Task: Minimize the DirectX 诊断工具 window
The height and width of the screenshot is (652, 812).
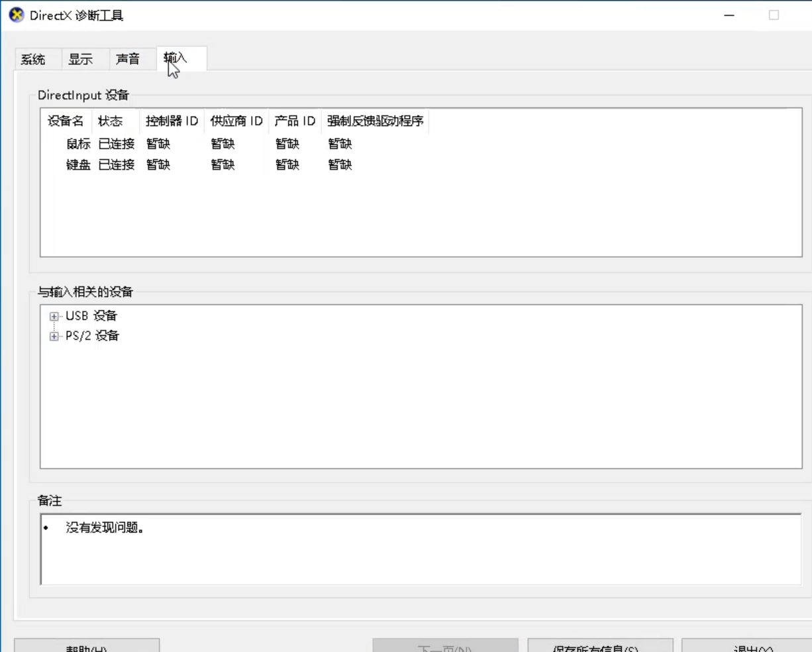Action: (729, 15)
